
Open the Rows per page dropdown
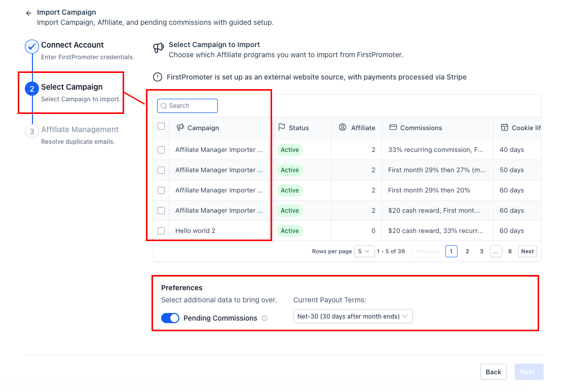(364, 251)
